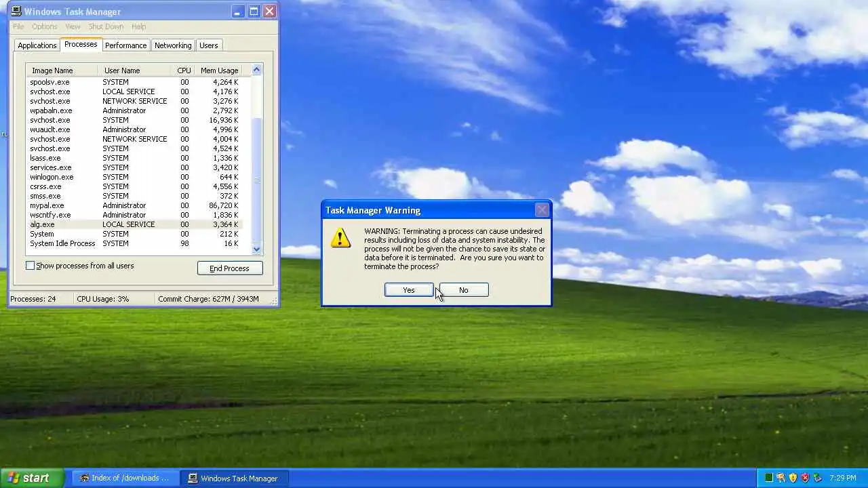Click the Task Manager title bar icon
868x488 pixels.
(x=16, y=12)
